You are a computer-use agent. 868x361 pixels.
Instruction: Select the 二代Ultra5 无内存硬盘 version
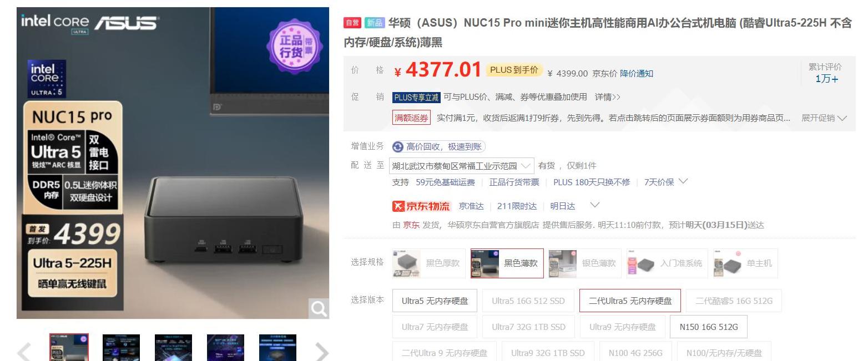pos(630,301)
